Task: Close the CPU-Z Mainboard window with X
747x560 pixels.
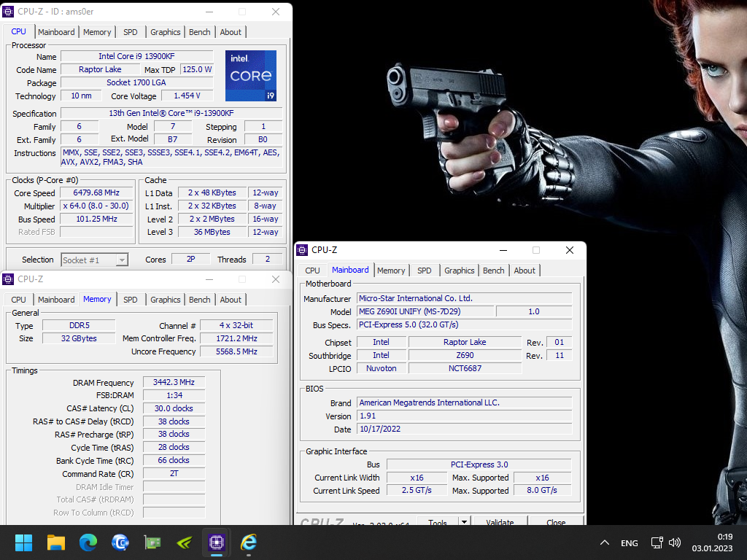Action: pyautogui.click(x=569, y=250)
